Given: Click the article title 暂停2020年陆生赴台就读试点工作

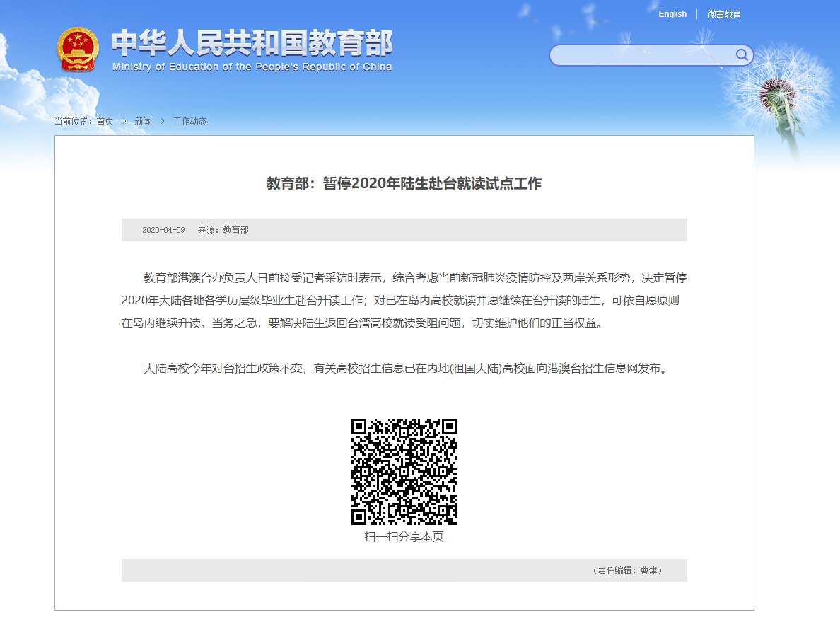Looking at the screenshot, I should [404, 183].
